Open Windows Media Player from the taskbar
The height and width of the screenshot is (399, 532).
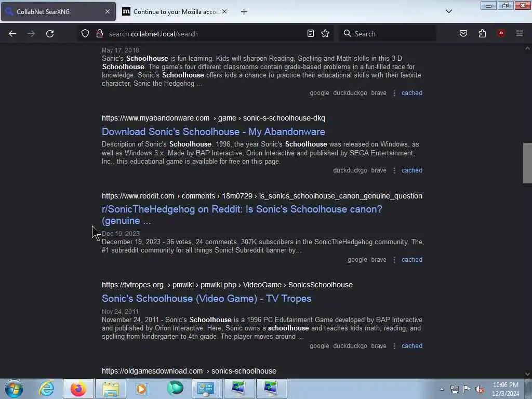pos(141,389)
